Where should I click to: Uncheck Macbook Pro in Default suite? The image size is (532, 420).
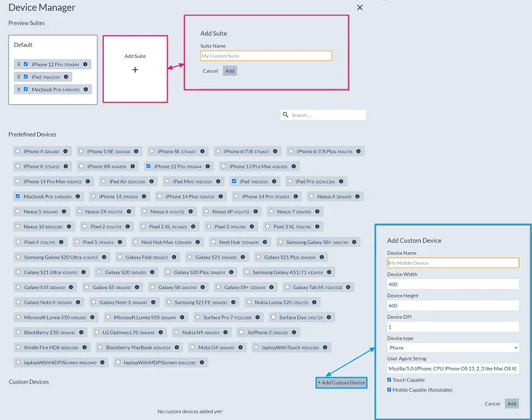click(26, 89)
